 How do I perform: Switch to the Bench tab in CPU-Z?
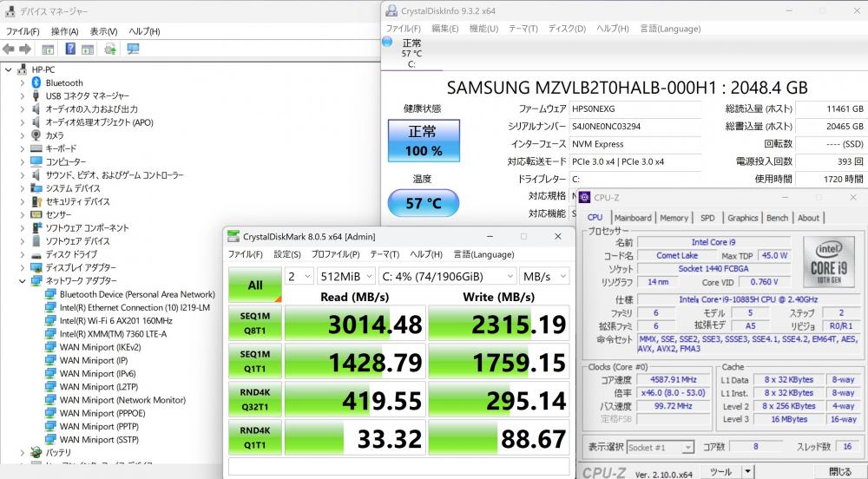click(x=777, y=218)
